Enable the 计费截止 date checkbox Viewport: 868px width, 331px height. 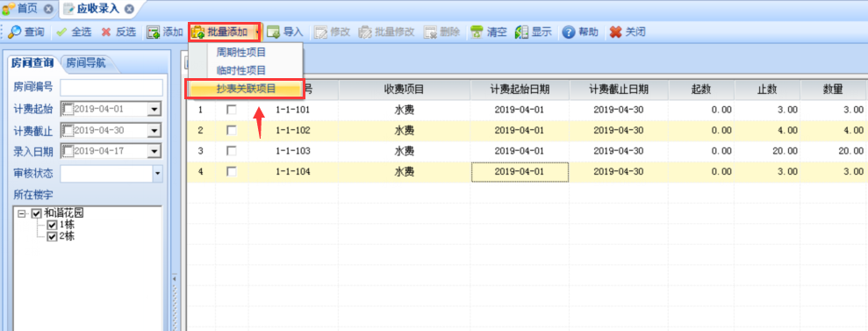pos(68,130)
